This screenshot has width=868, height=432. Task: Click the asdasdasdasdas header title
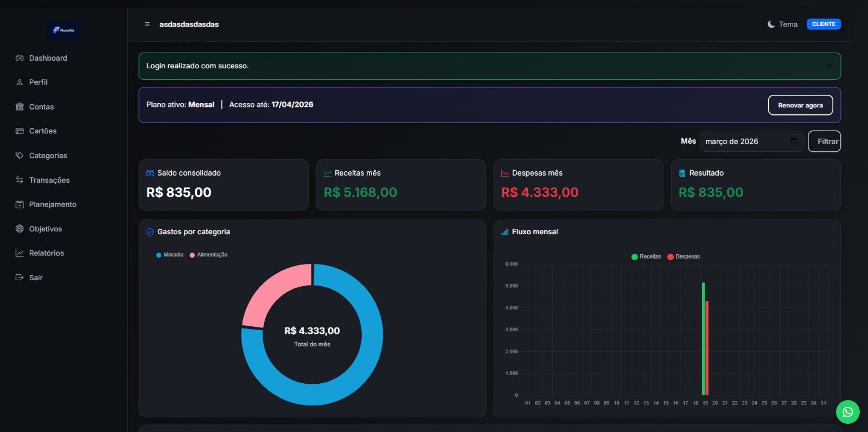click(x=189, y=24)
